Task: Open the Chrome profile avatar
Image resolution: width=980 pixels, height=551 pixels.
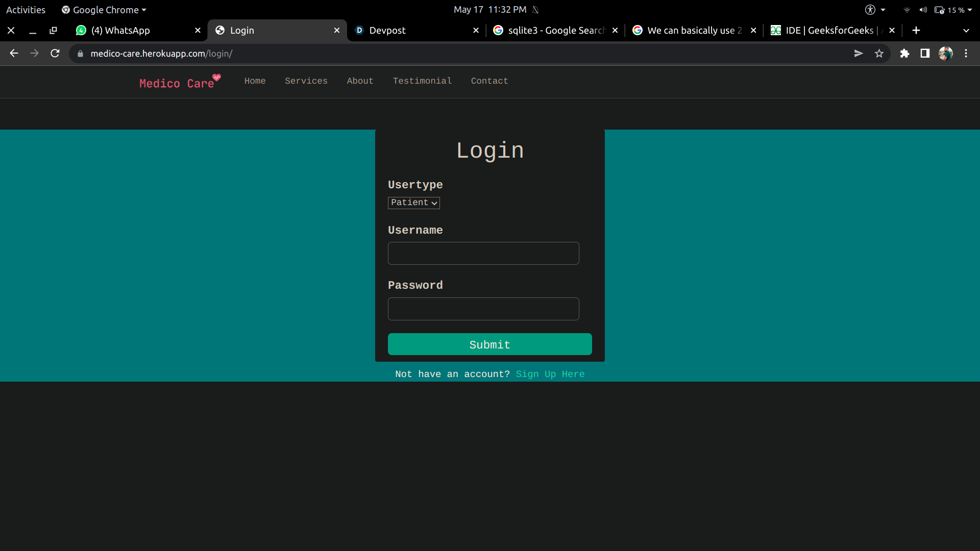Action: tap(945, 54)
